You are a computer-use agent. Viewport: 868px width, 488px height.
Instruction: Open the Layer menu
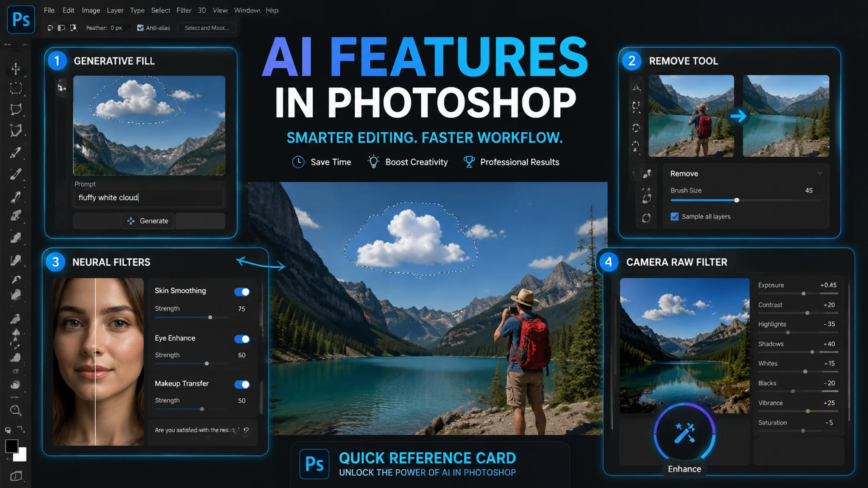click(115, 10)
